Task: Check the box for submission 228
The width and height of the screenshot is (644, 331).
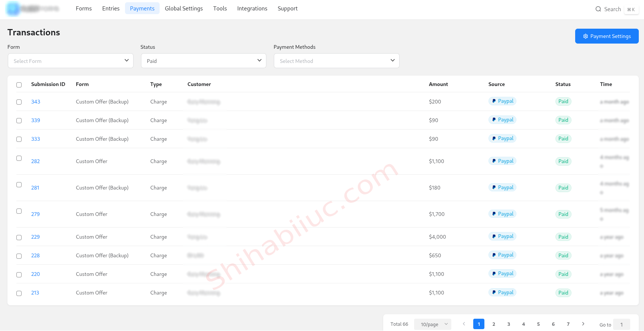Action: point(19,256)
